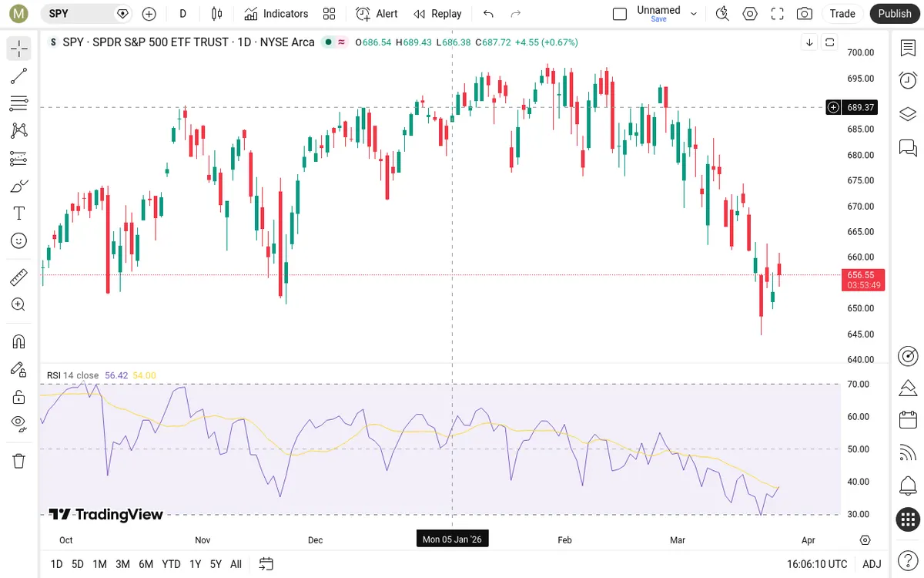Open the layout setup square icon
Image resolution: width=924 pixels, height=578 pixels.
620,14
